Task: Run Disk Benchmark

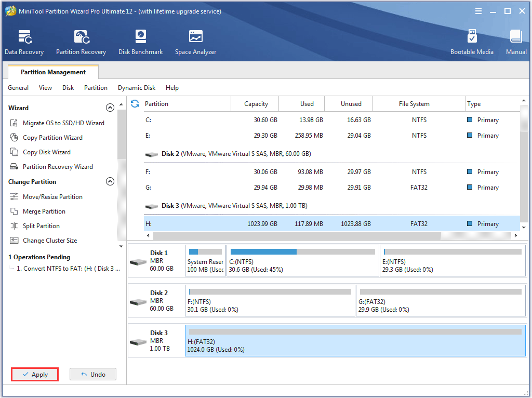Action: (140, 42)
